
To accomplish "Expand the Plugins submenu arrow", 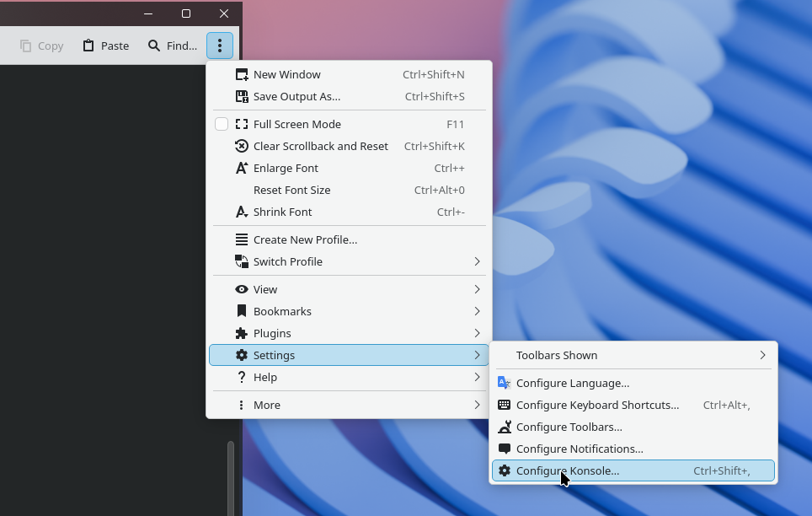I will tap(477, 333).
